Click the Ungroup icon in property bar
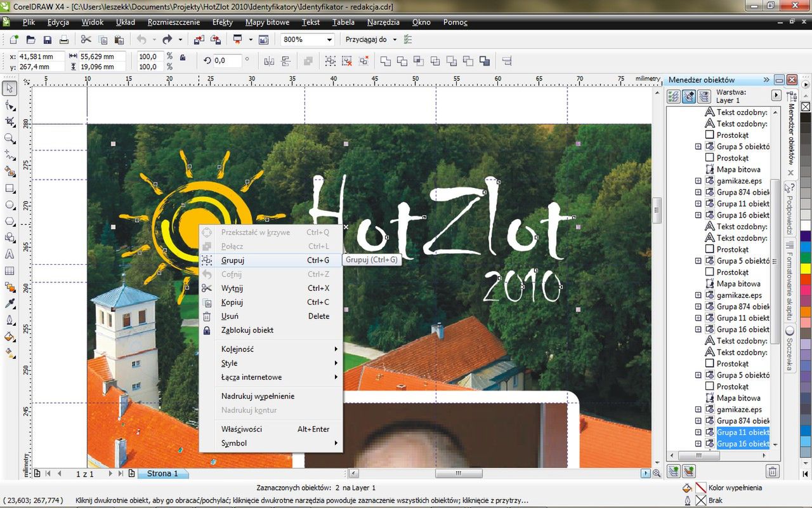Screen dimensions: 812x508 (347, 61)
